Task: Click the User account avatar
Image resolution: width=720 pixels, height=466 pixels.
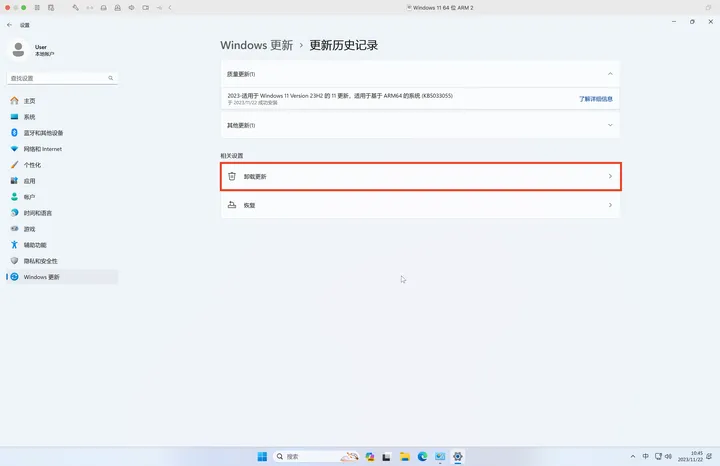Action: tap(18, 50)
